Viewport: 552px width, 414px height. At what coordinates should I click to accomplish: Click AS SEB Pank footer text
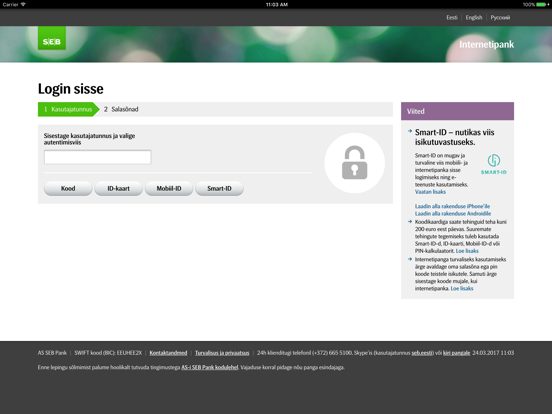pyautogui.click(x=52, y=353)
